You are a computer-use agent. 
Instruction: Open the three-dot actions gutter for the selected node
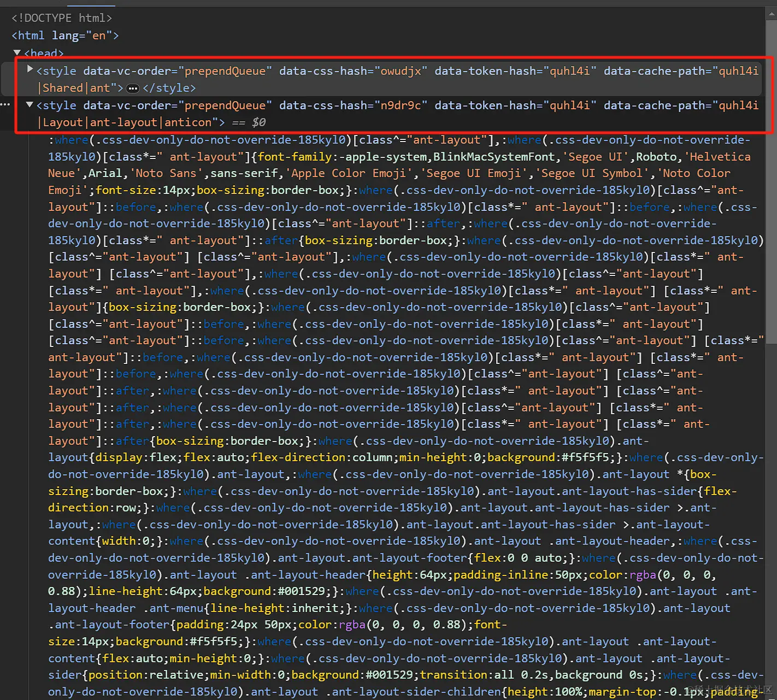click(x=5, y=104)
